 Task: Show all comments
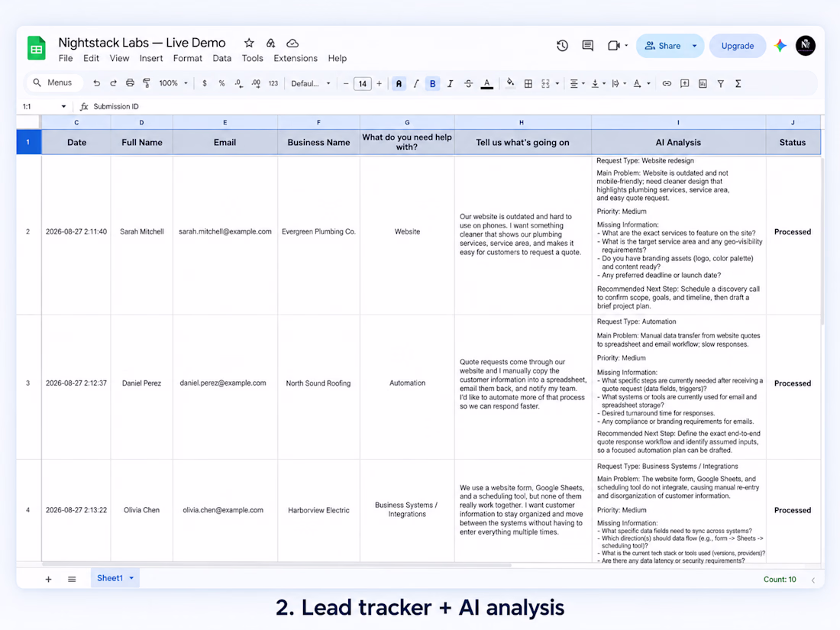click(x=588, y=46)
